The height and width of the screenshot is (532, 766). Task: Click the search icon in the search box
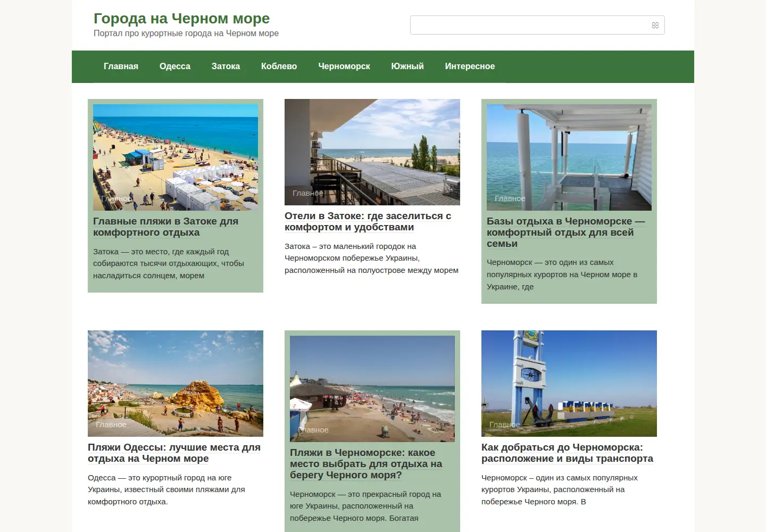(655, 25)
